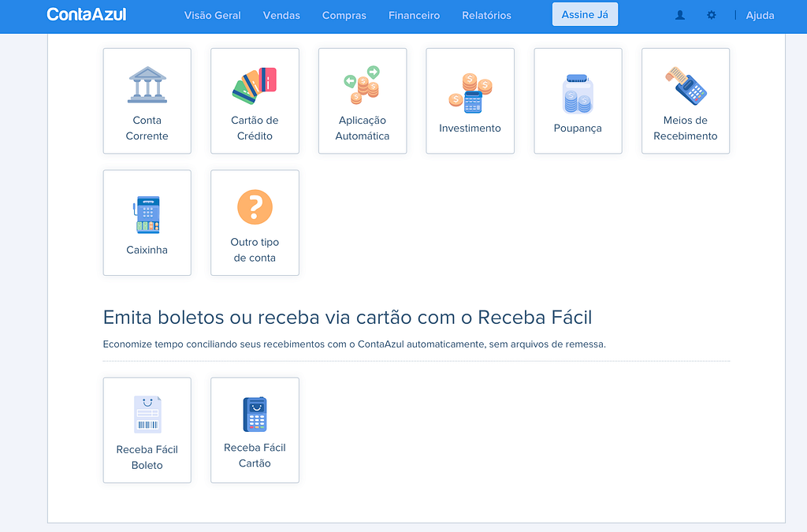Select the Receba Fácil Cartão machine icon
Image resolution: width=807 pixels, height=532 pixels.
[x=255, y=415]
